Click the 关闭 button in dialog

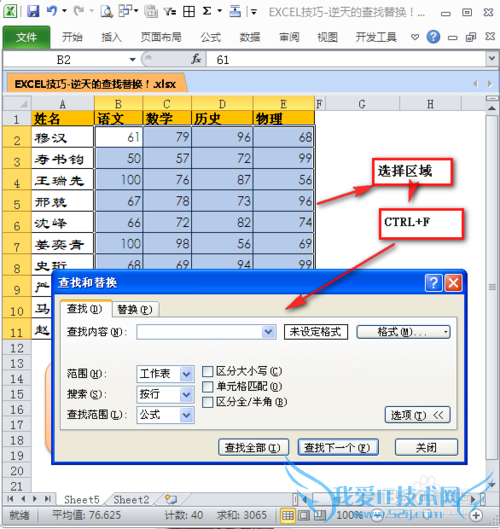point(426,448)
